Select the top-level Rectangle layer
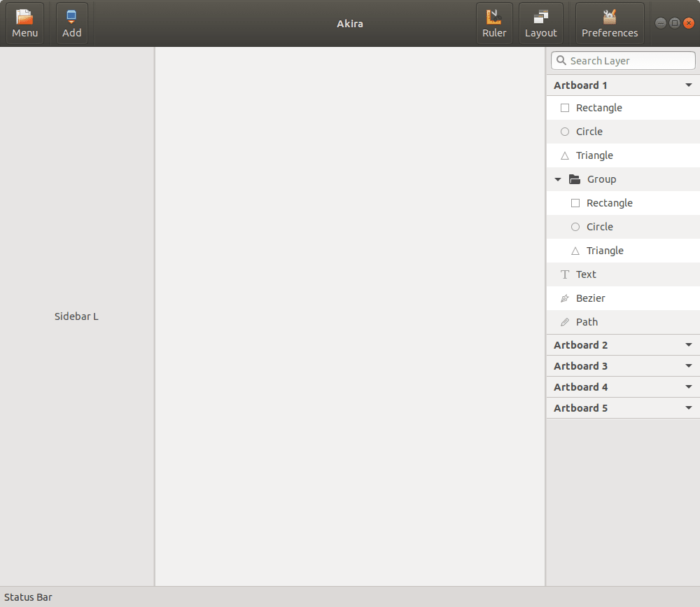This screenshot has height=607, width=700. click(x=623, y=108)
